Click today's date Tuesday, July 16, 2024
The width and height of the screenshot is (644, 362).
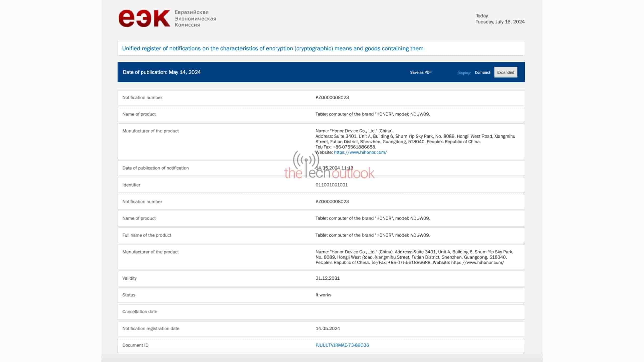[500, 22]
